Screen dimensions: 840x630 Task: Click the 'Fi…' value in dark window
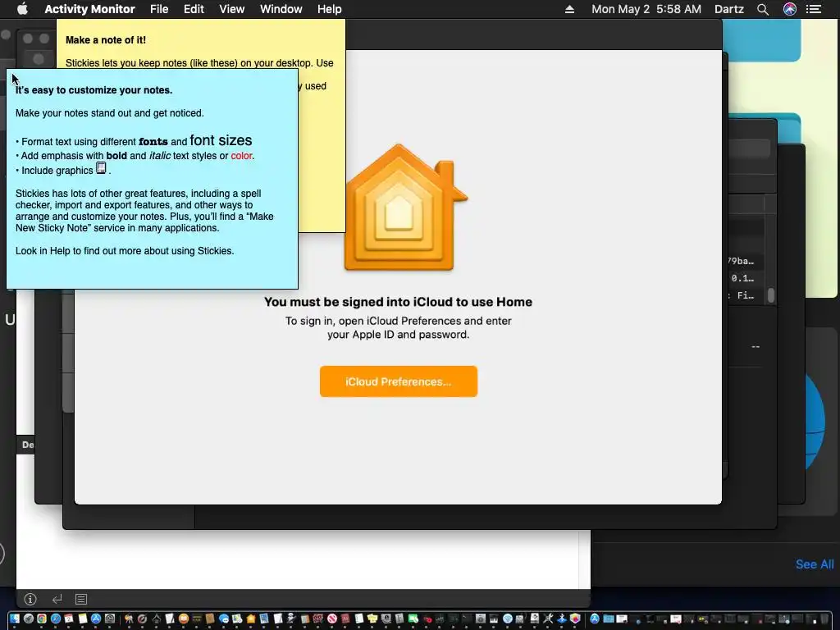point(745,295)
